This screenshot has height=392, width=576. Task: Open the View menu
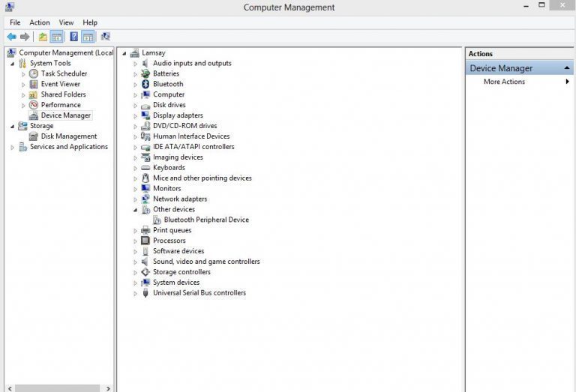click(x=67, y=22)
